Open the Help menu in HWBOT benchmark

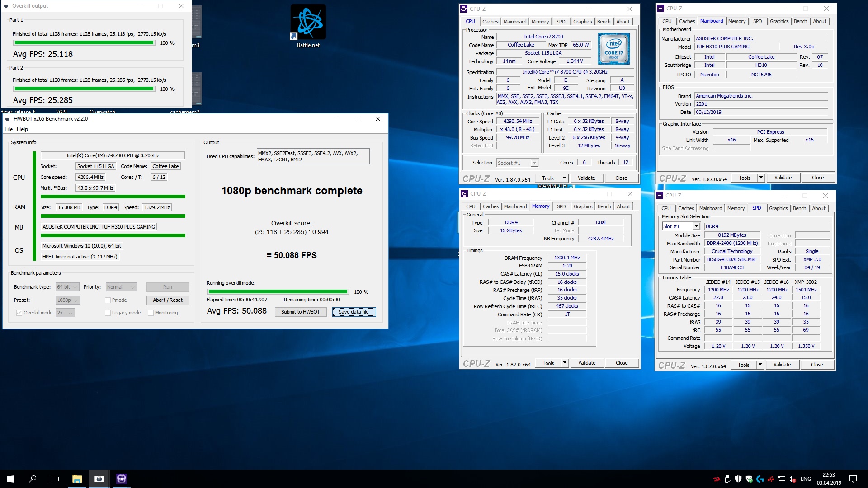click(22, 129)
